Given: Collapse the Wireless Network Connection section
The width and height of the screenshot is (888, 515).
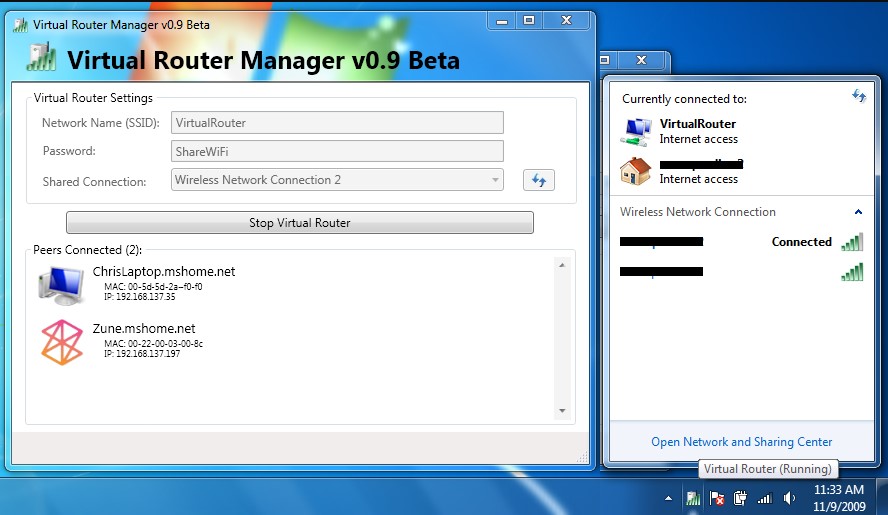Looking at the screenshot, I should (858, 212).
